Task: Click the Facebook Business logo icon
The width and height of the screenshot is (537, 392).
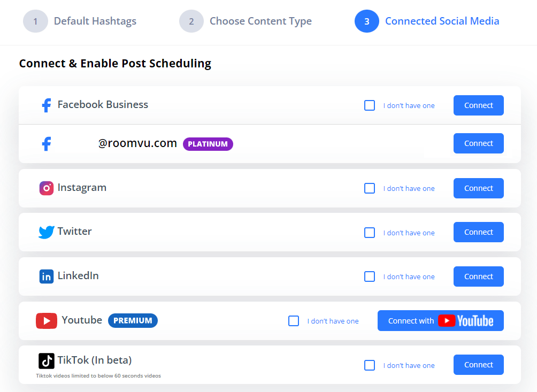Action: coord(47,105)
